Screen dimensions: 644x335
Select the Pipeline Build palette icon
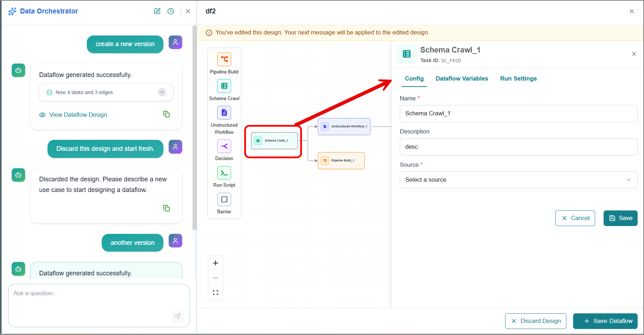(224, 59)
